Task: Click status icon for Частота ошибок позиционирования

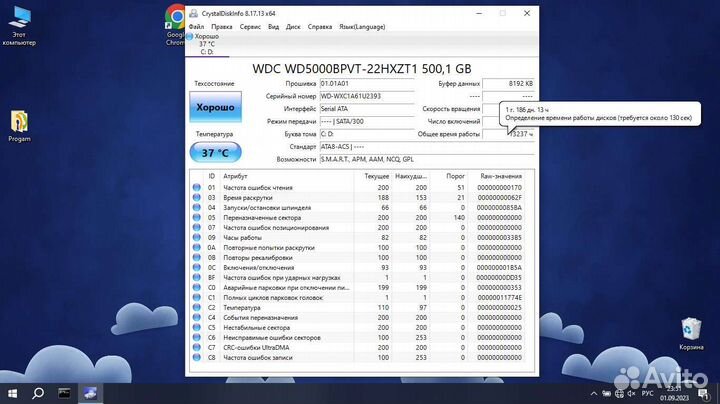Action: click(x=197, y=228)
